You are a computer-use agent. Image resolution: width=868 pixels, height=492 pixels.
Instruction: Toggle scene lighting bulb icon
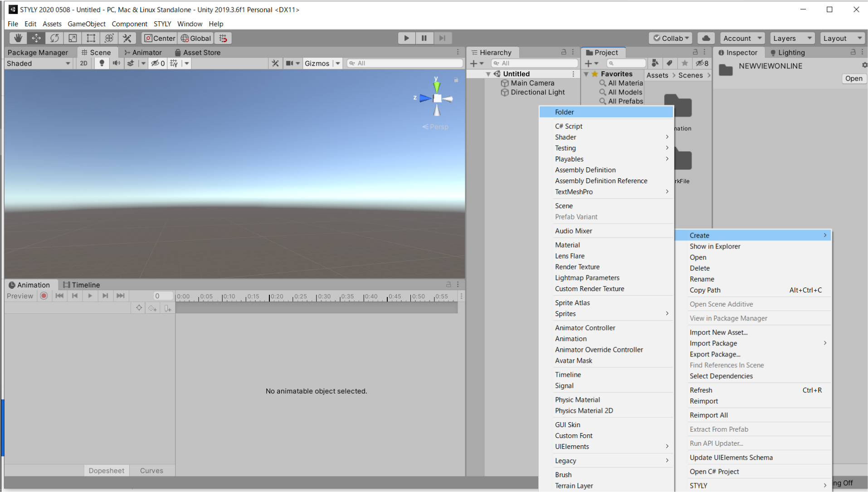[102, 63]
